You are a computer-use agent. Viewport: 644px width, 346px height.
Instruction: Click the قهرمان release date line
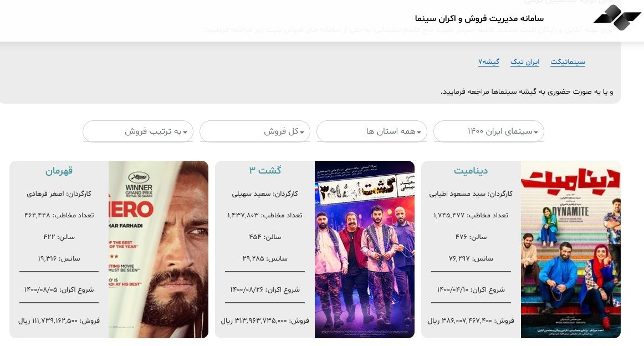tap(59, 289)
